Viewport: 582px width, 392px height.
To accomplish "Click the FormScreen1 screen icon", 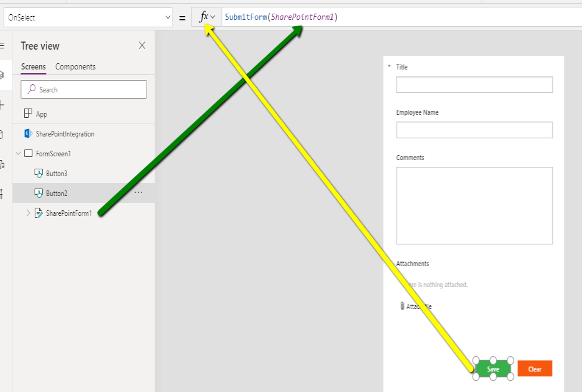I will pyautogui.click(x=28, y=153).
